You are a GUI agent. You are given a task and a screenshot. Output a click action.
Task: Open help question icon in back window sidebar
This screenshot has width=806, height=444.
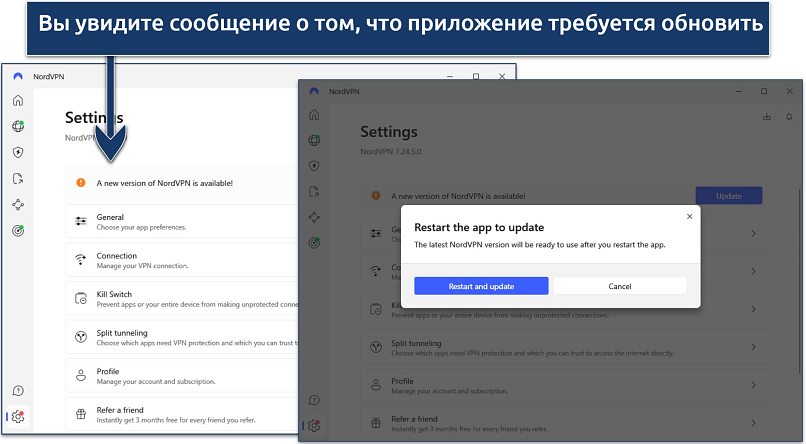pos(18,391)
